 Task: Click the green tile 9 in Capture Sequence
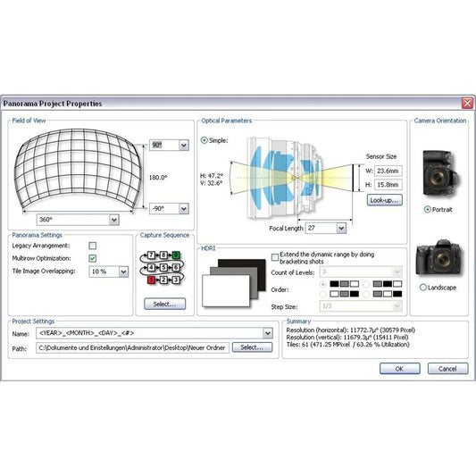[176, 255]
